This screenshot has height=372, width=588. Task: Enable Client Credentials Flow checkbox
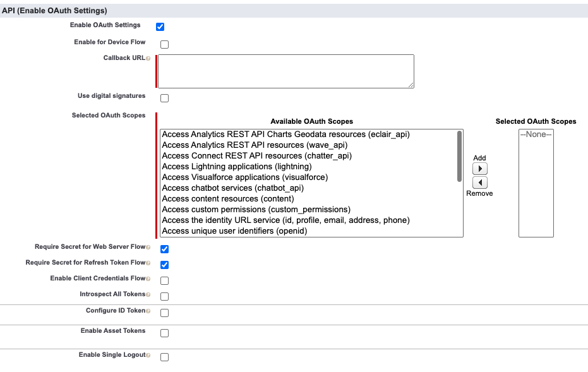[x=165, y=281]
